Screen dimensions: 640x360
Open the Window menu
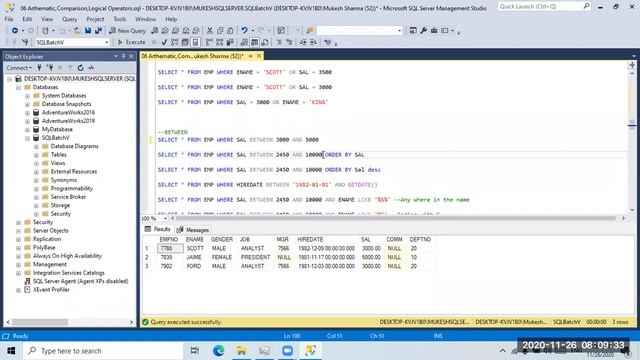pyautogui.click(x=145, y=19)
